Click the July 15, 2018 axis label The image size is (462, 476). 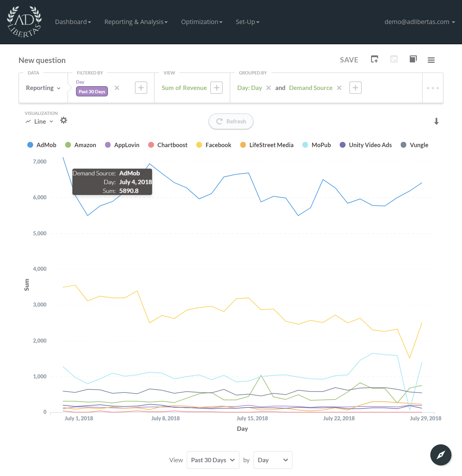click(x=252, y=418)
